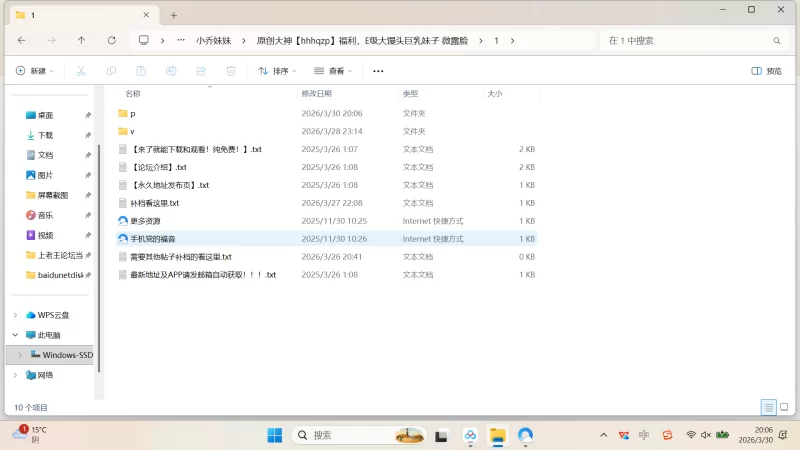Open the 排序 sort dropdown
This screenshot has width=800, height=450.
click(278, 71)
